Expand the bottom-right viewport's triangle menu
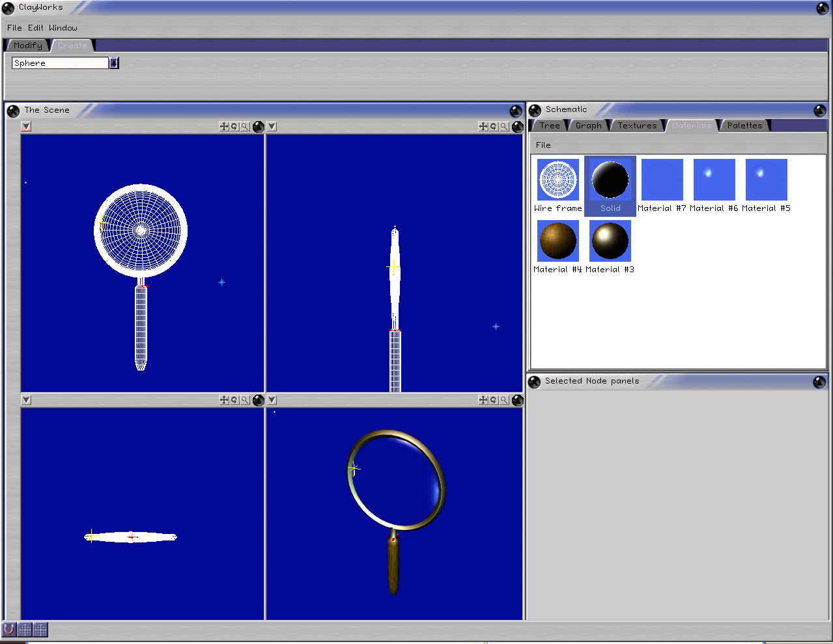The height and width of the screenshot is (644, 833). click(x=272, y=400)
